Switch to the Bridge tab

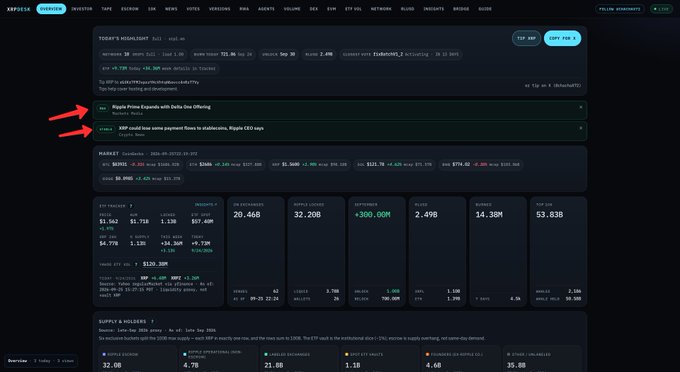[x=461, y=9]
